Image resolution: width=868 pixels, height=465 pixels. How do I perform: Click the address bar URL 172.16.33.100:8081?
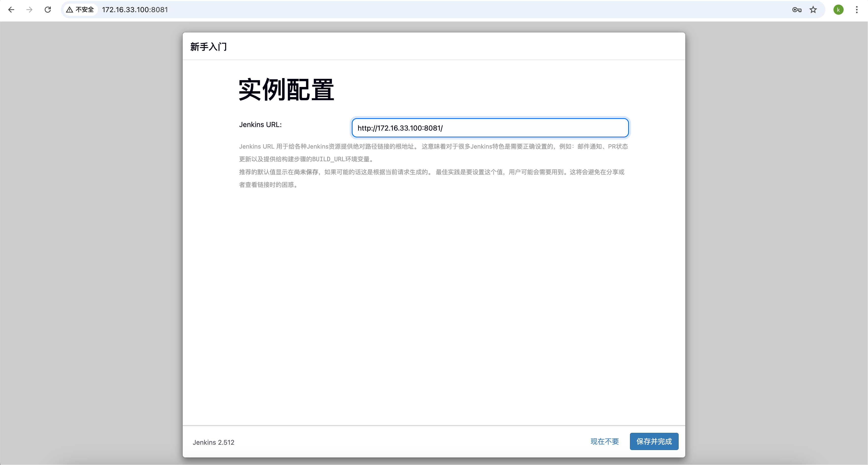pyautogui.click(x=135, y=10)
